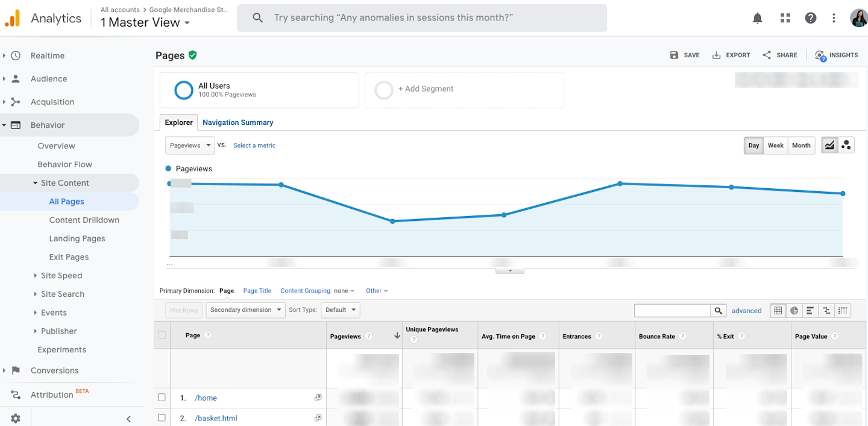Open /home page in new window icon
Screen dimensions: 868x426
pos(318,398)
